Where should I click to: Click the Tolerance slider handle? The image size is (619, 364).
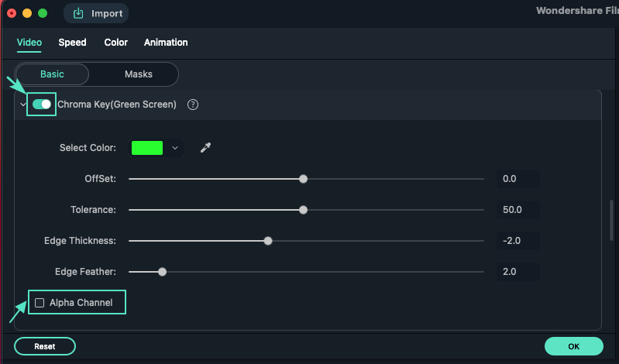[x=303, y=209]
